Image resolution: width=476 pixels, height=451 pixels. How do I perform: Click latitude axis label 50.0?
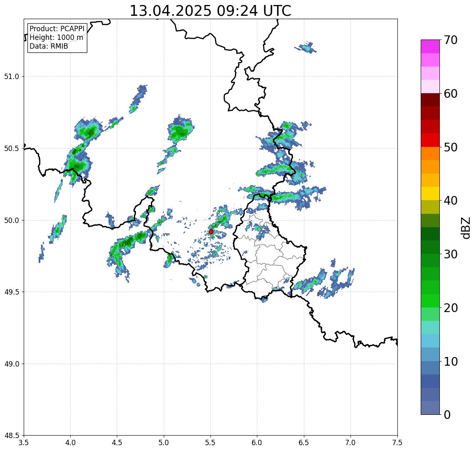(x=12, y=221)
